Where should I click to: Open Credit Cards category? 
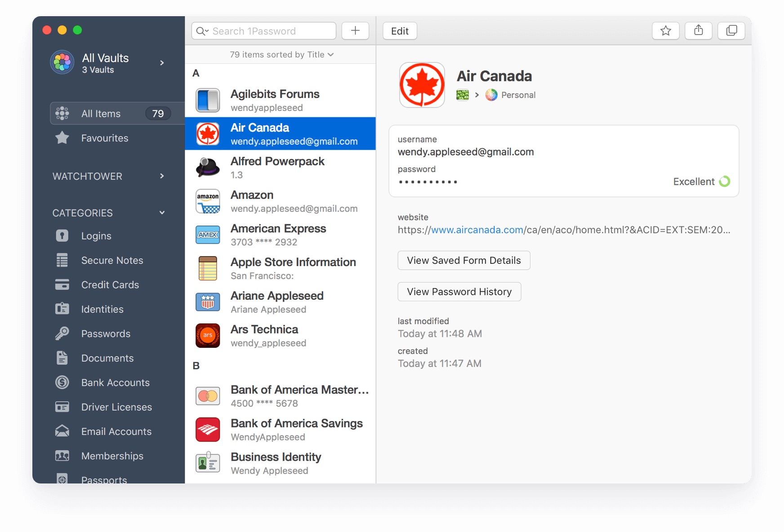click(110, 285)
